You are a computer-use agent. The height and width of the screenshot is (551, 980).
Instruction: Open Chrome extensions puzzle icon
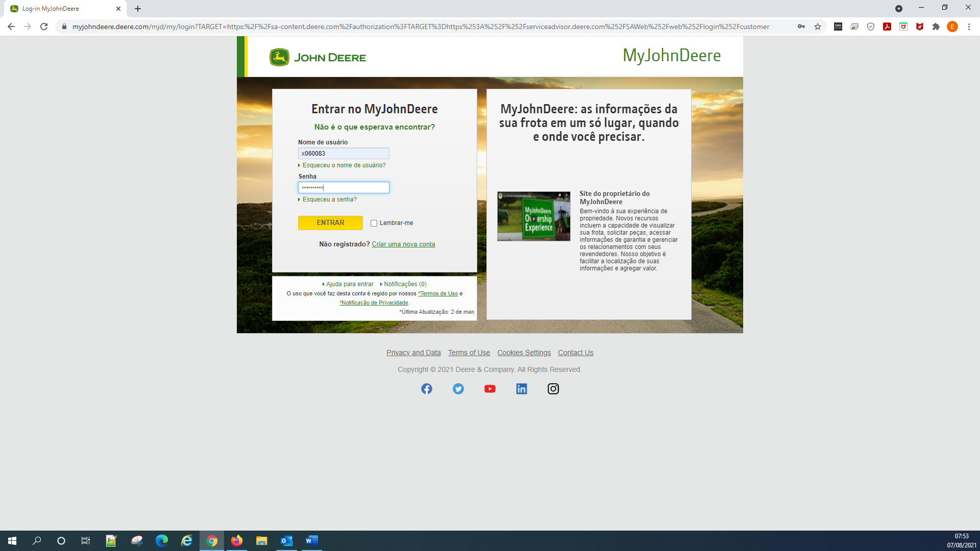pyautogui.click(x=936, y=27)
